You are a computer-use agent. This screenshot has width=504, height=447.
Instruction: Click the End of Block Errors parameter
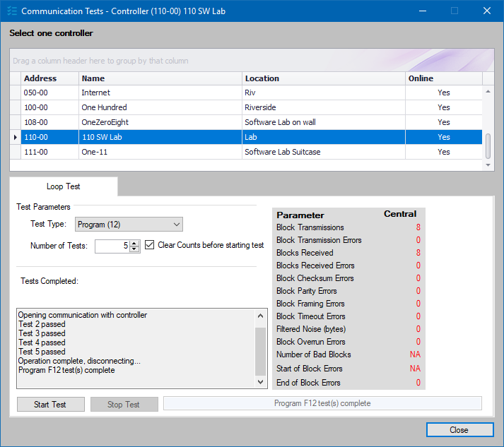[308, 383]
